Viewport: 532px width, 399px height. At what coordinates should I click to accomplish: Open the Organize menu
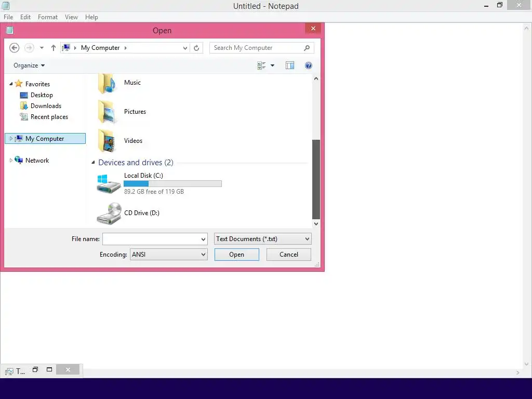(x=29, y=65)
